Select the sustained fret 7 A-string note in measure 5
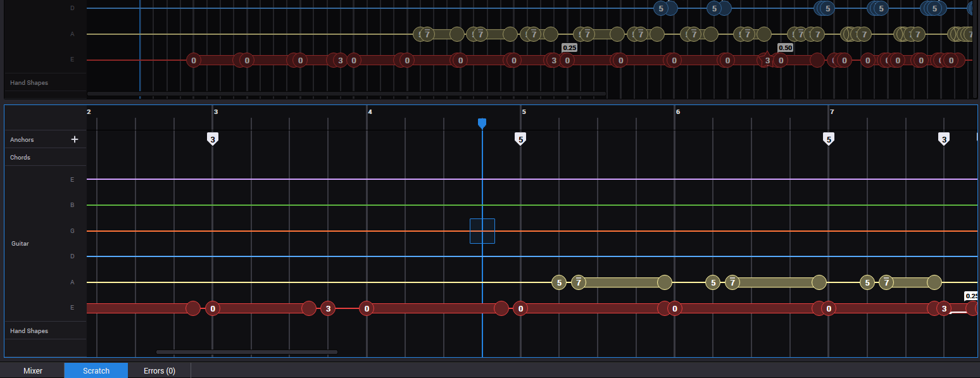 pyautogui.click(x=578, y=282)
